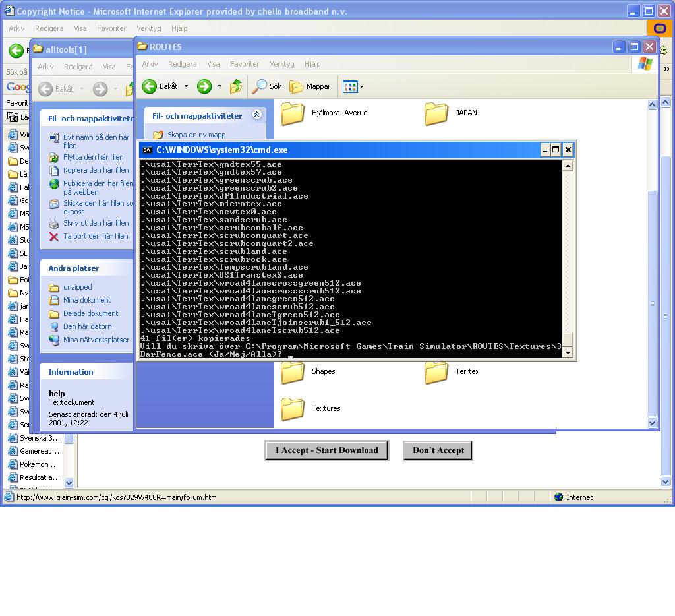Click the green Back arrow in ROUTES window
Screen dimensions: 675x616
[150, 86]
